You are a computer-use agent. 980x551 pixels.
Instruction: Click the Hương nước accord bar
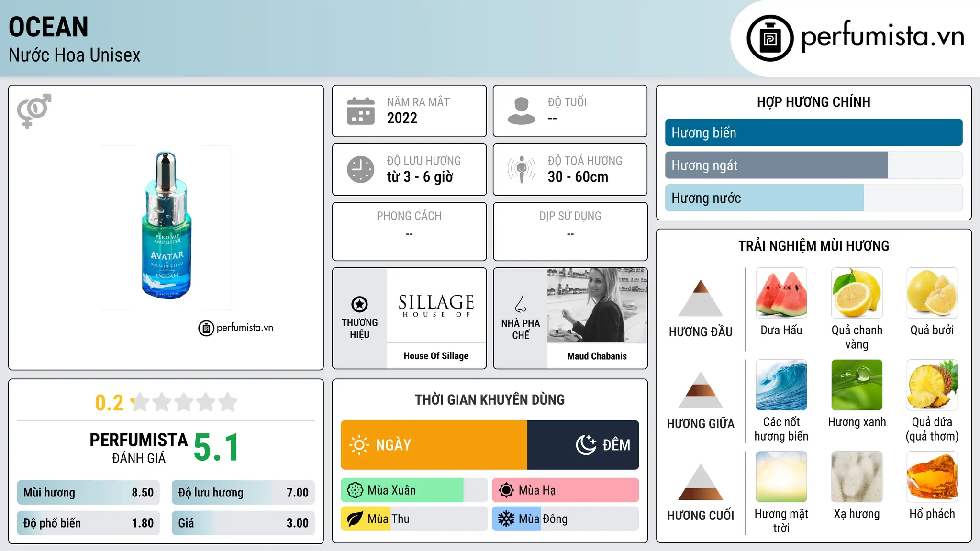click(813, 198)
